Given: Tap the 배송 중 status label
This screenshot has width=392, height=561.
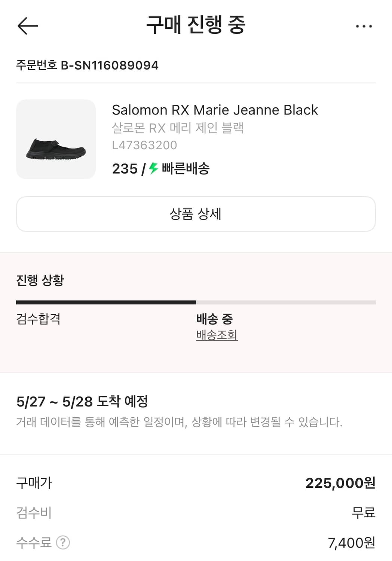Looking at the screenshot, I should (x=214, y=319).
